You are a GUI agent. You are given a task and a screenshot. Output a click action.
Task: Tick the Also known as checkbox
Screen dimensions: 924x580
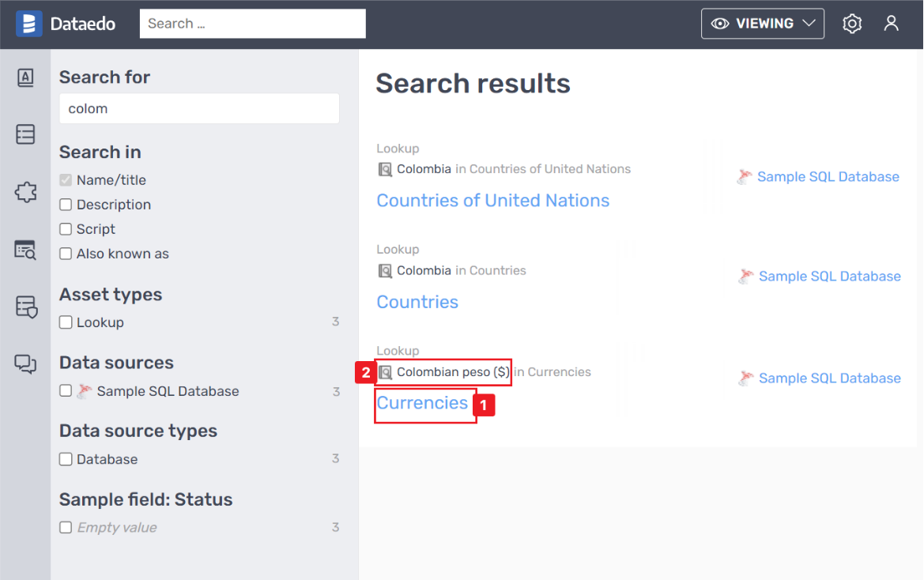click(66, 254)
